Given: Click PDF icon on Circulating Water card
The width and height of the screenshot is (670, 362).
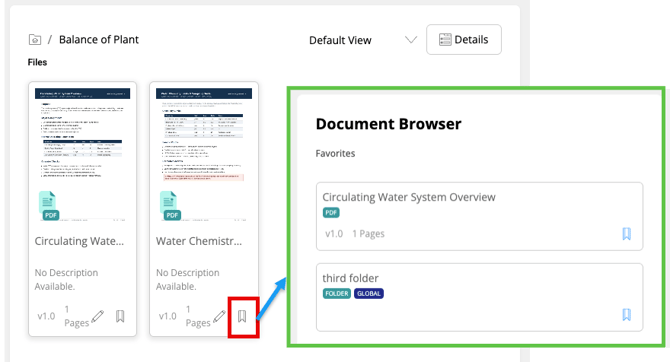Looking at the screenshot, I should pyautogui.click(x=49, y=206).
